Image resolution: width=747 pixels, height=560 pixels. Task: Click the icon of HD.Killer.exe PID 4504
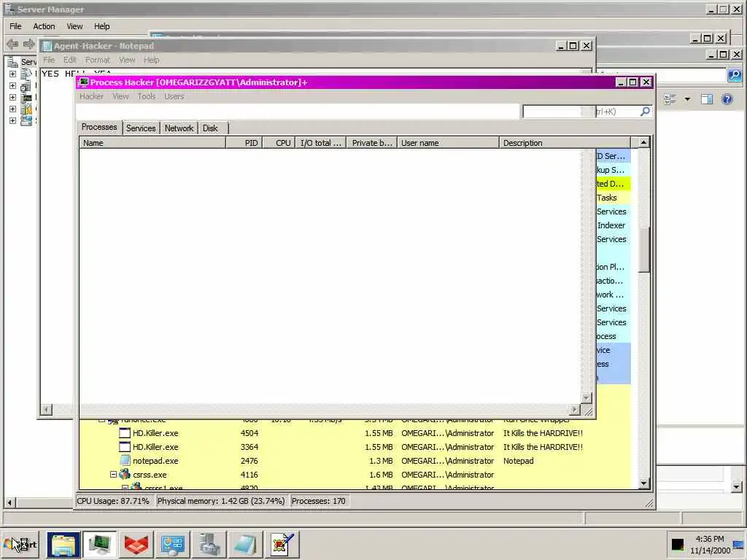point(125,433)
